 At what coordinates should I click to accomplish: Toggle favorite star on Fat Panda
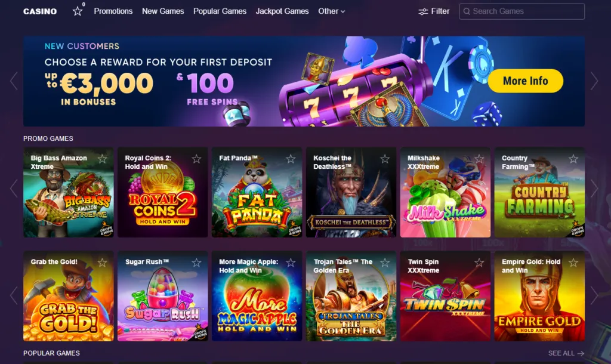point(291,159)
